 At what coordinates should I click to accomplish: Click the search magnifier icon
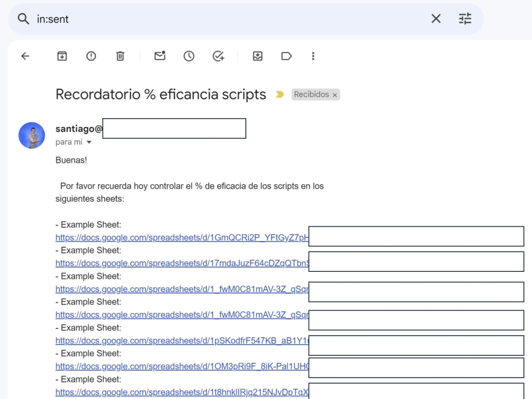point(23,19)
